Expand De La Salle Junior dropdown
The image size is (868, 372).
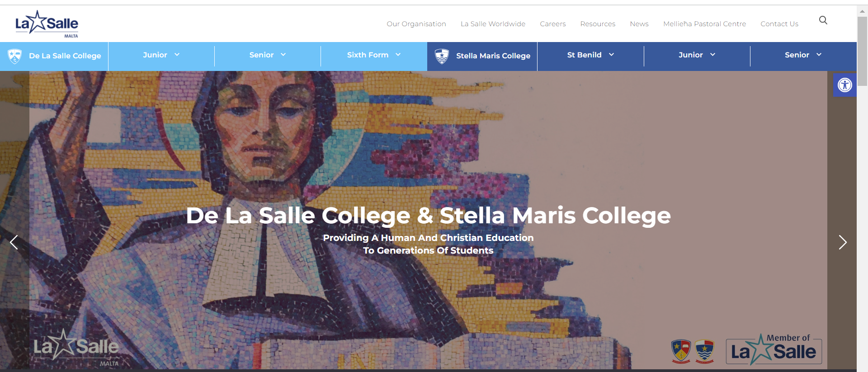pos(161,55)
